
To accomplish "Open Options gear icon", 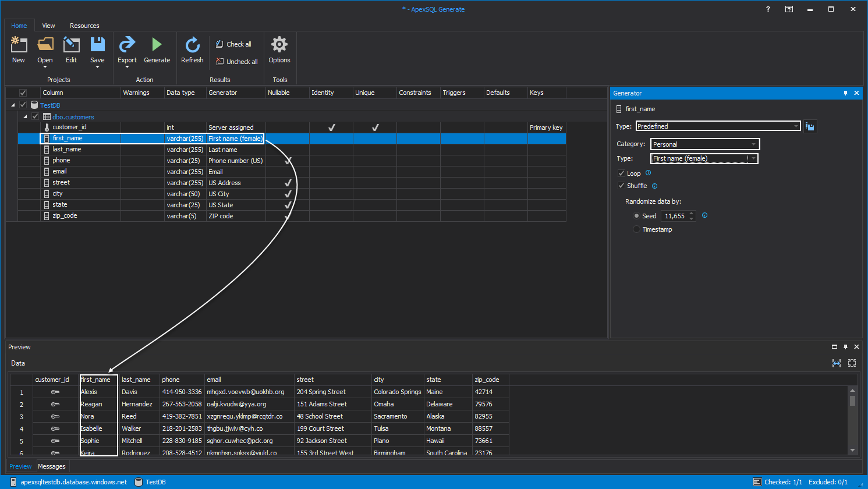I will click(x=279, y=44).
